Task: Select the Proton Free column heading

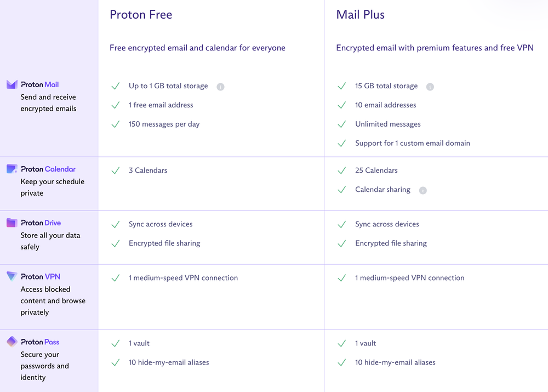Action: pyautogui.click(x=141, y=15)
